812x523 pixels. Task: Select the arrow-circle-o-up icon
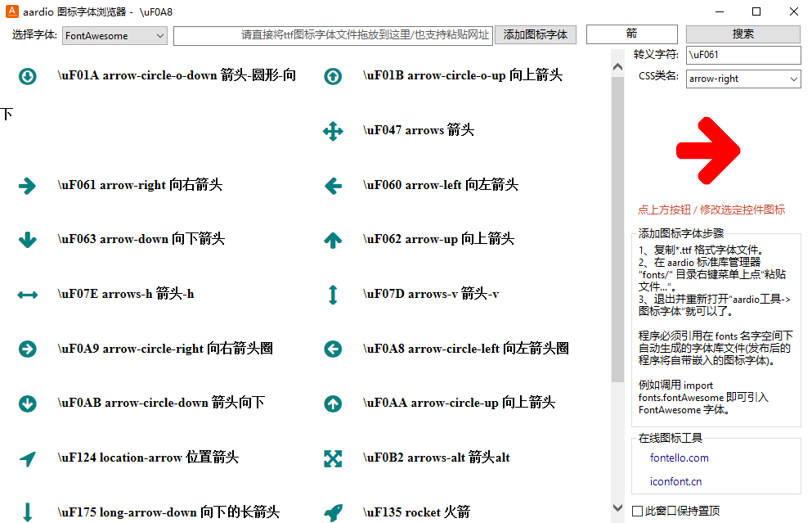333,76
